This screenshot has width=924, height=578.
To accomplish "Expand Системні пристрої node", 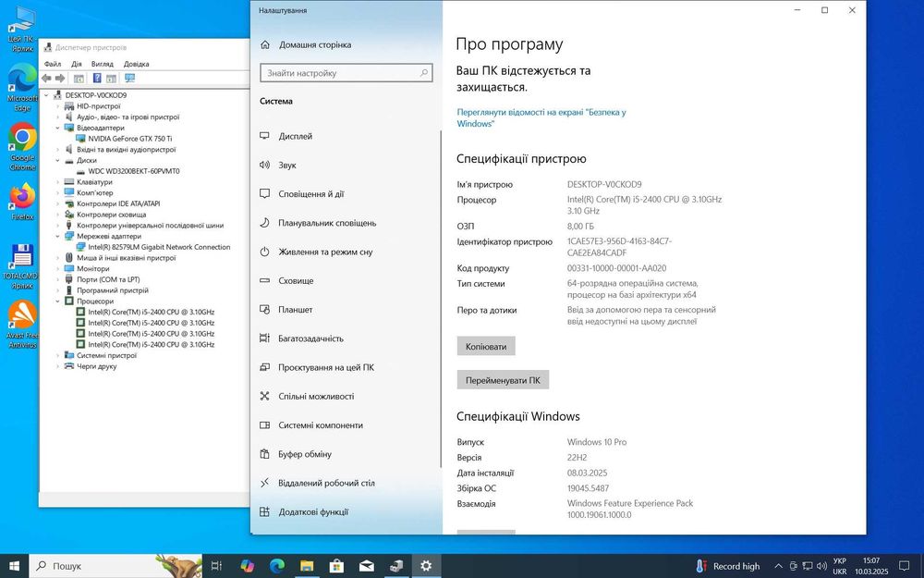I will pyautogui.click(x=57, y=356).
